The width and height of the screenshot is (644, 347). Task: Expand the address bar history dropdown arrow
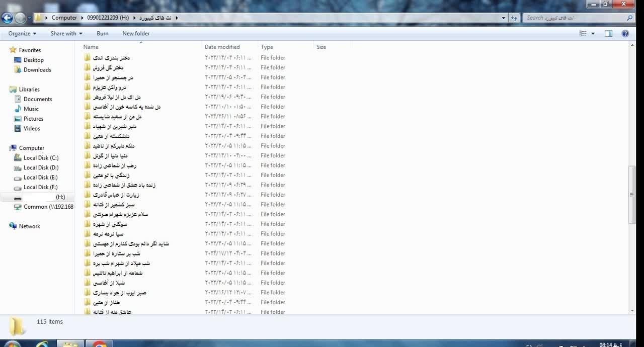[504, 18]
